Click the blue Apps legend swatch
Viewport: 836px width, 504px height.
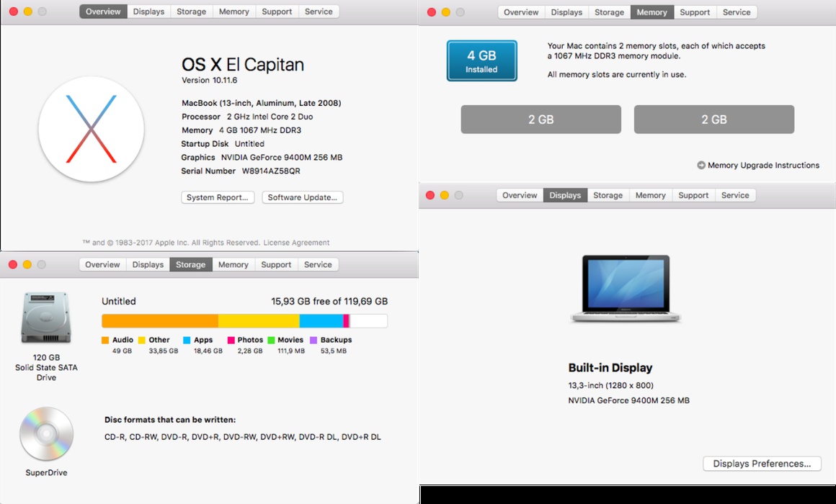pyautogui.click(x=187, y=340)
